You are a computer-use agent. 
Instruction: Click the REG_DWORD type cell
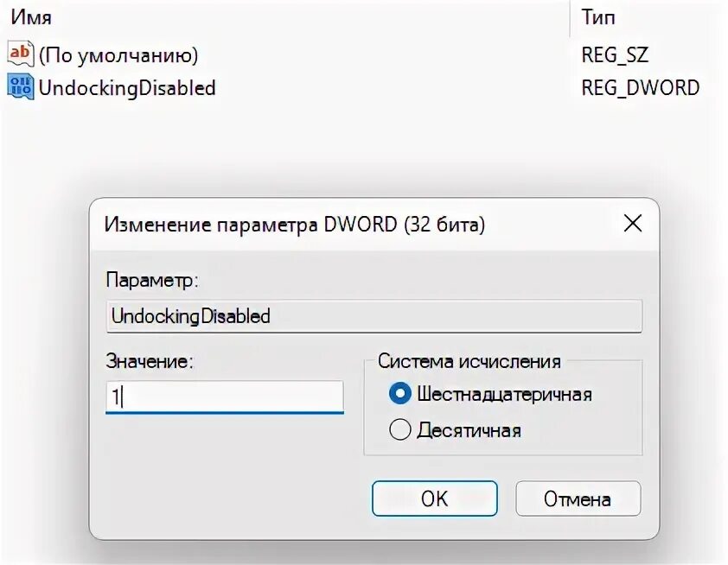coord(641,87)
